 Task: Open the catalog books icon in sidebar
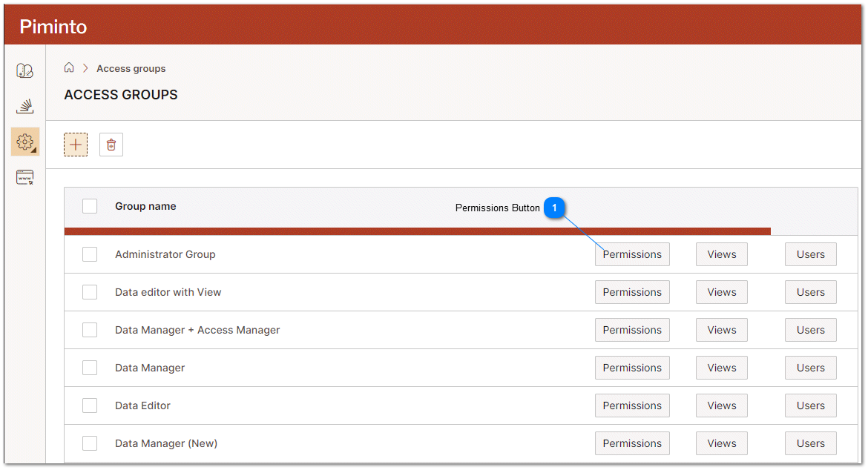[24, 70]
